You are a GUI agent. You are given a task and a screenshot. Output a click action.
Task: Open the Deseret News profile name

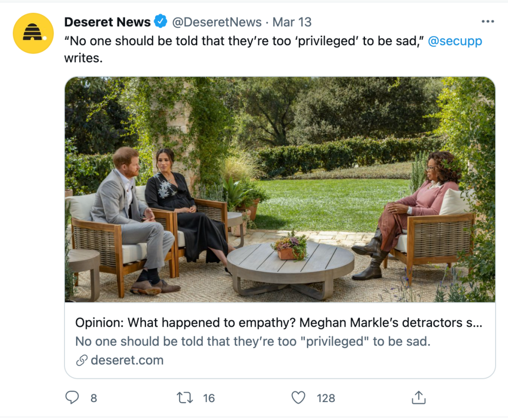[x=107, y=22]
